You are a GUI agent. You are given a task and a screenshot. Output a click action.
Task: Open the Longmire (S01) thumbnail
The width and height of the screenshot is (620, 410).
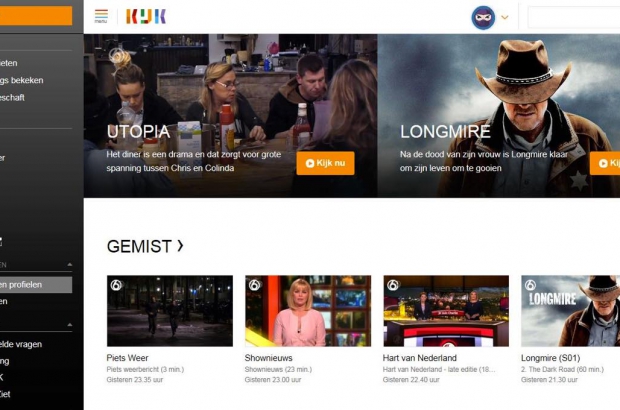point(570,311)
